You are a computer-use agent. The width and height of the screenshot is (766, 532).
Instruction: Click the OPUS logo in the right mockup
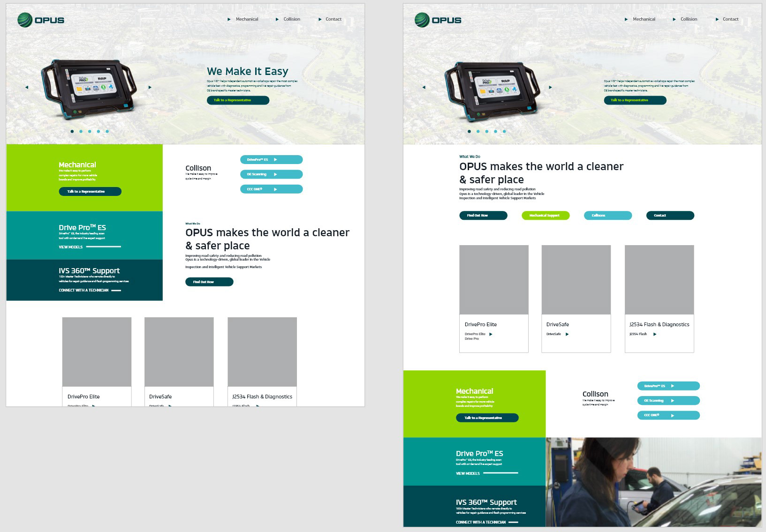[438, 20]
